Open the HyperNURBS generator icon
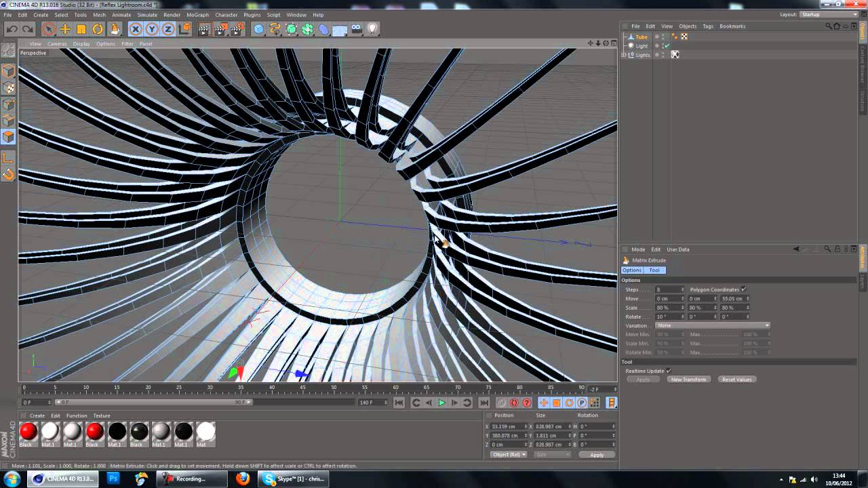The image size is (868, 488). [x=292, y=29]
